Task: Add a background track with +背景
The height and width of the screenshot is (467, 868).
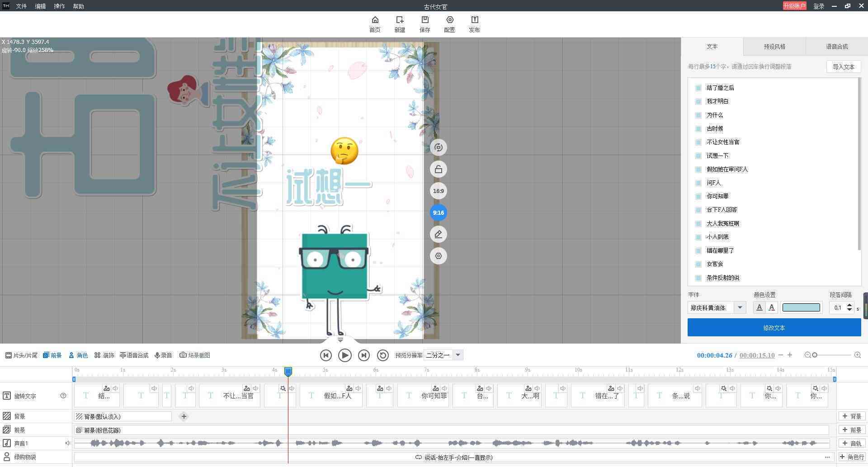Action: tap(852, 416)
